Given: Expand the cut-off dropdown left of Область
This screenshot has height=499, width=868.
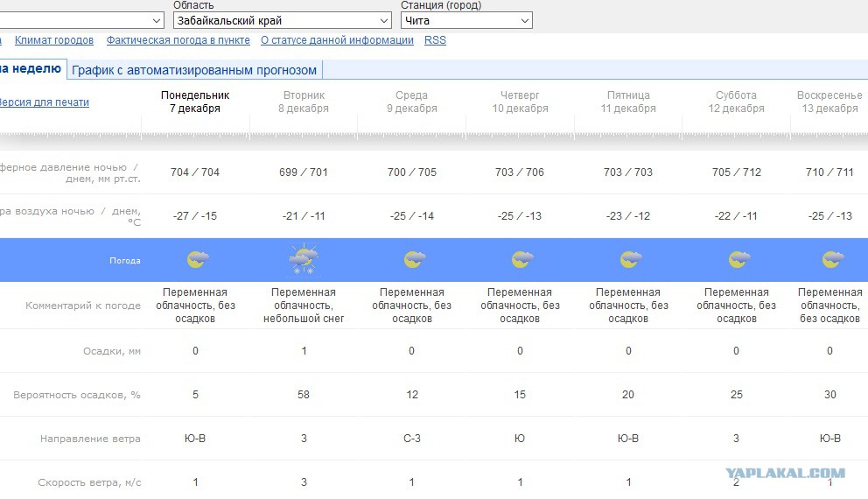Looking at the screenshot, I should point(81,20).
